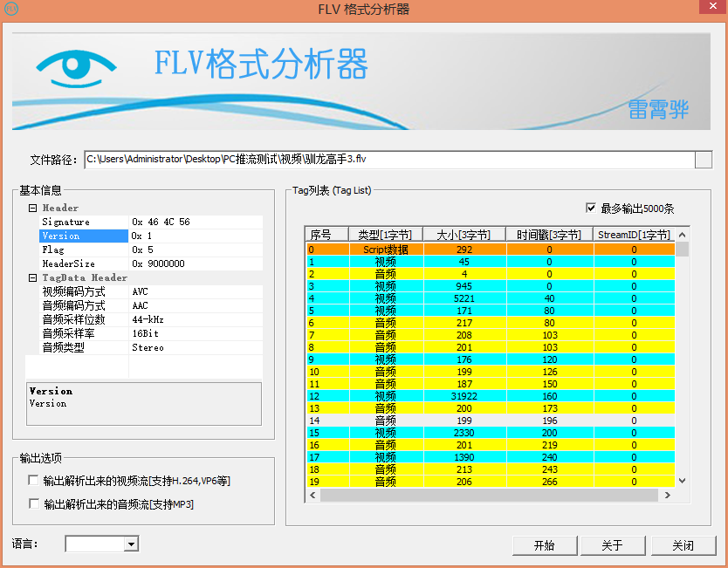Select tag row 0 Script数据
728x568 pixels.
(x=491, y=250)
